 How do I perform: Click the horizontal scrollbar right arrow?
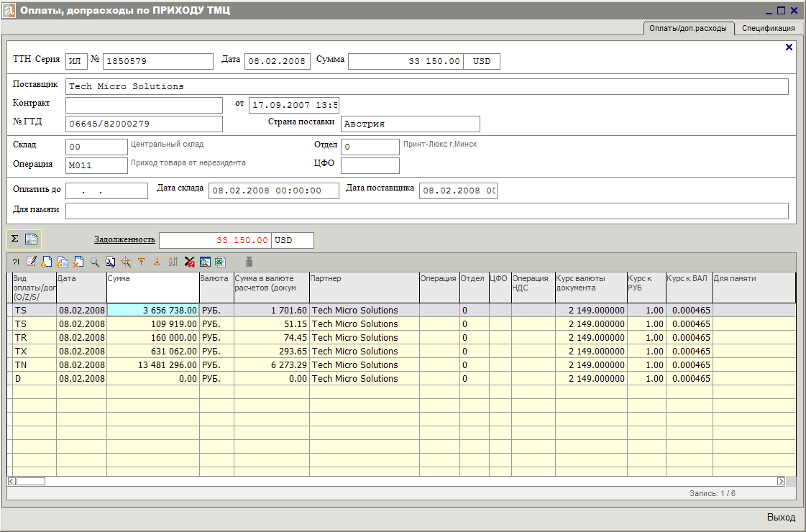[x=781, y=481]
